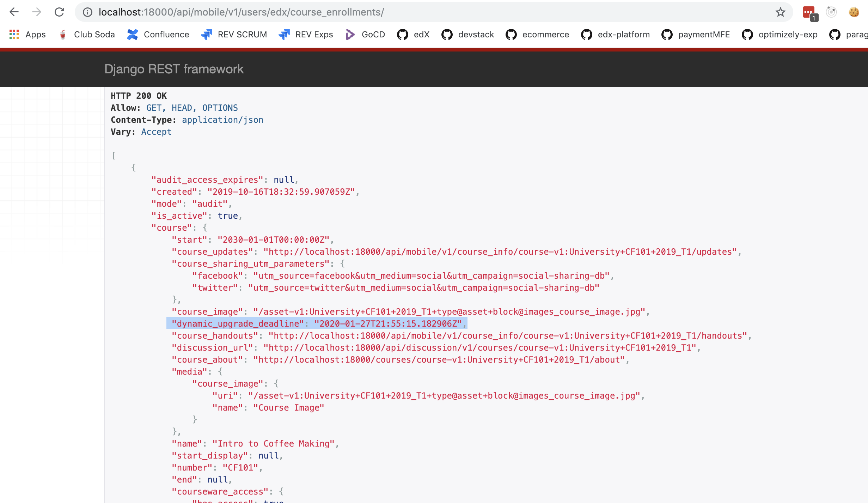Click the browser back arrow
The image size is (868, 503).
click(x=14, y=12)
